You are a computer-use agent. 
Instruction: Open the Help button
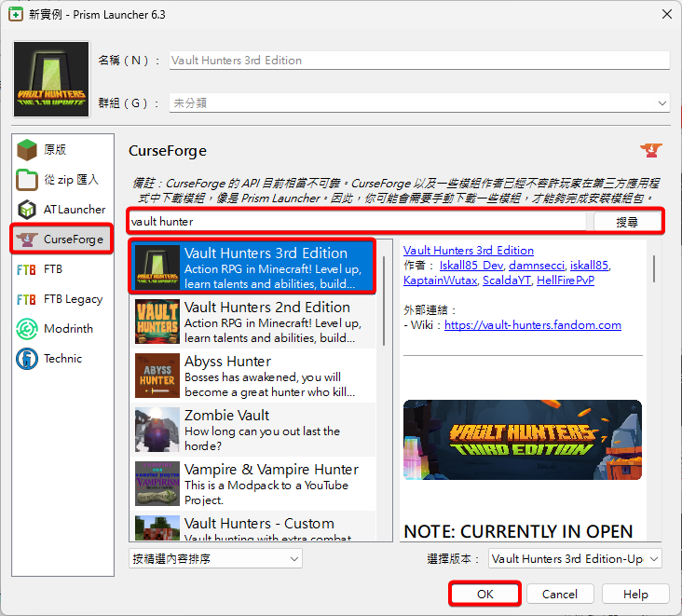[635, 594]
